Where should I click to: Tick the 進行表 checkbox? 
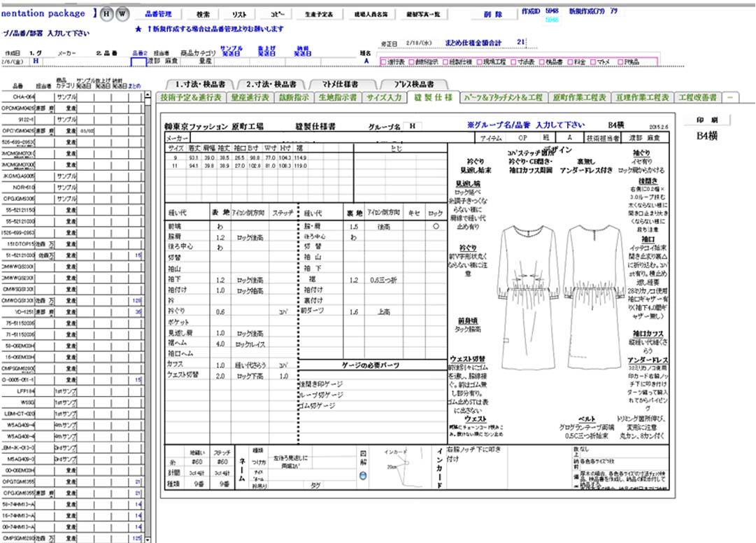(384, 62)
